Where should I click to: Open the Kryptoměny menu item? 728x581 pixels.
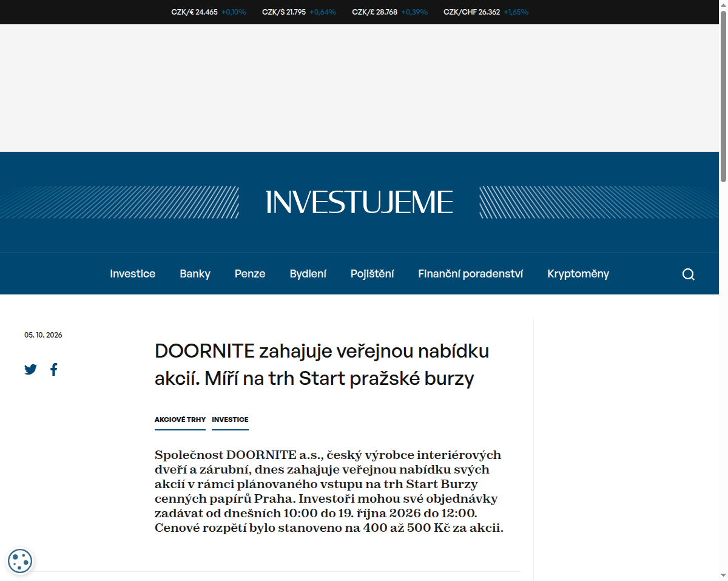pyautogui.click(x=578, y=274)
